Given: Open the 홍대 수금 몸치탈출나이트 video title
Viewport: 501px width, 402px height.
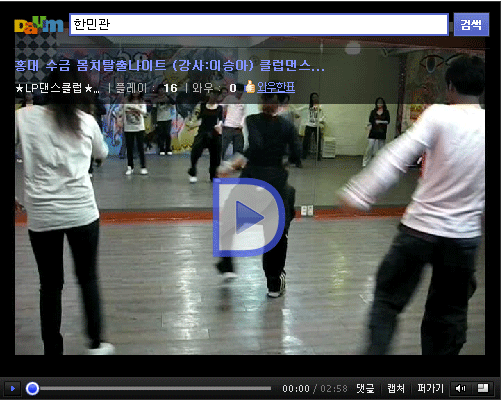Looking at the screenshot, I should tap(170, 66).
